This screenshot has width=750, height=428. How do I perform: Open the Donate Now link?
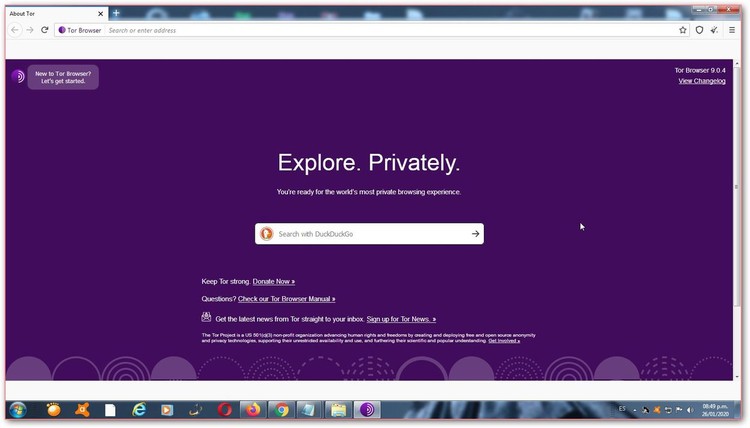point(274,282)
